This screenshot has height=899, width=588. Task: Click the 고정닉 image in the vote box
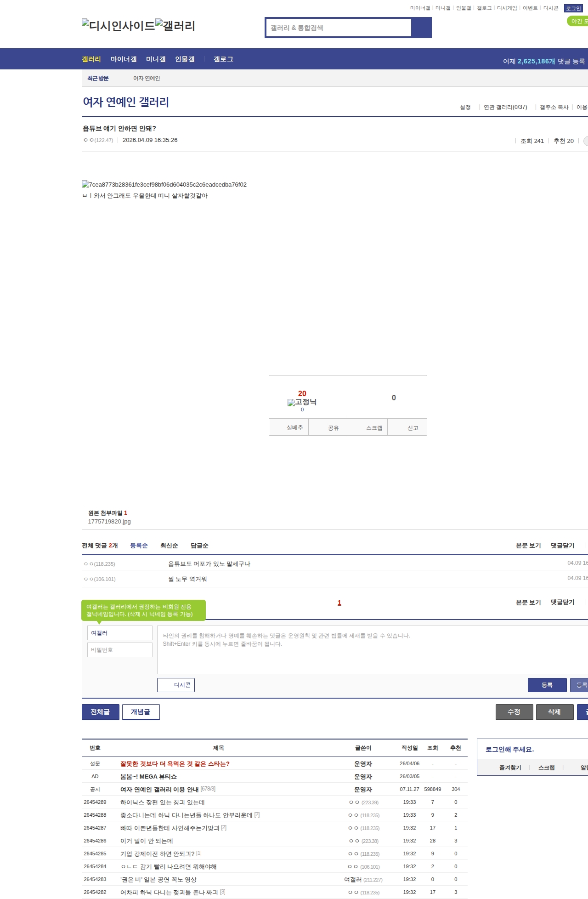pyautogui.click(x=302, y=402)
